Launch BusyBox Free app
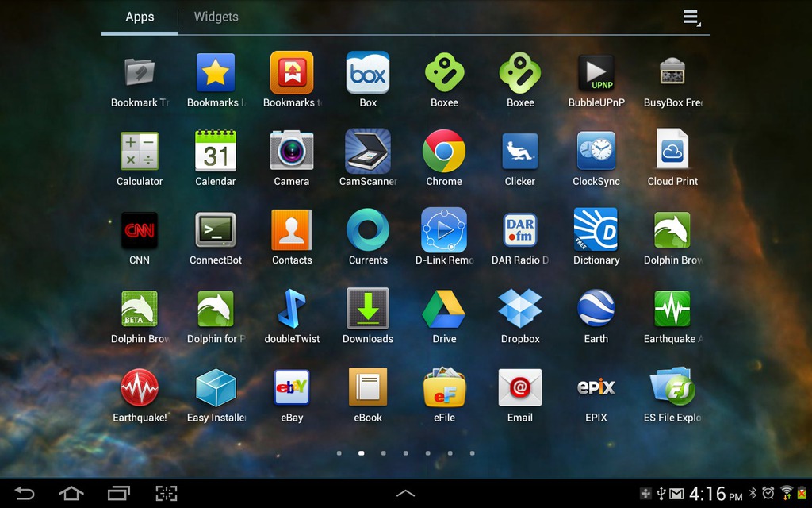The image size is (812, 508). (x=672, y=72)
